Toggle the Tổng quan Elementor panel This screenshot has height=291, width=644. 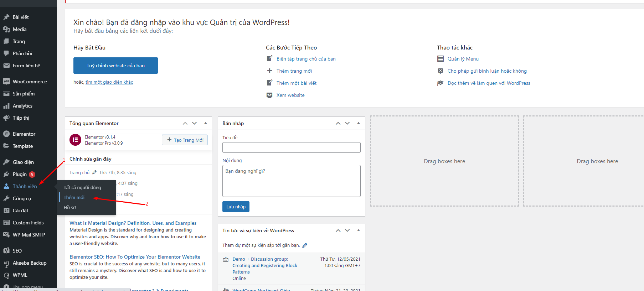pos(206,123)
